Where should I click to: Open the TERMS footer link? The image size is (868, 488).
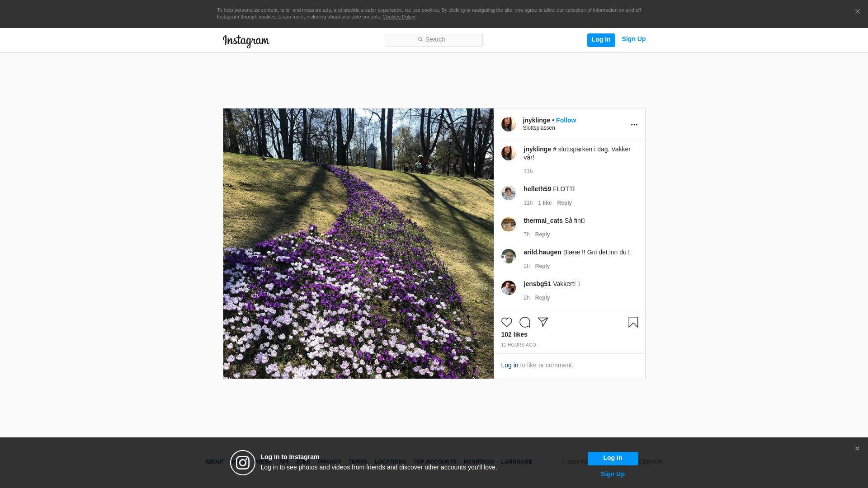tap(358, 462)
